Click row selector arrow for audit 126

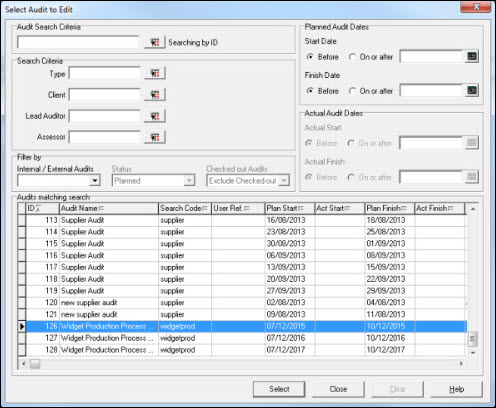click(x=22, y=326)
